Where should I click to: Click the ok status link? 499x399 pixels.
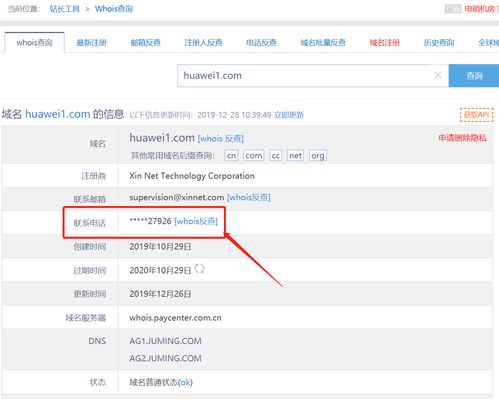click(185, 382)
